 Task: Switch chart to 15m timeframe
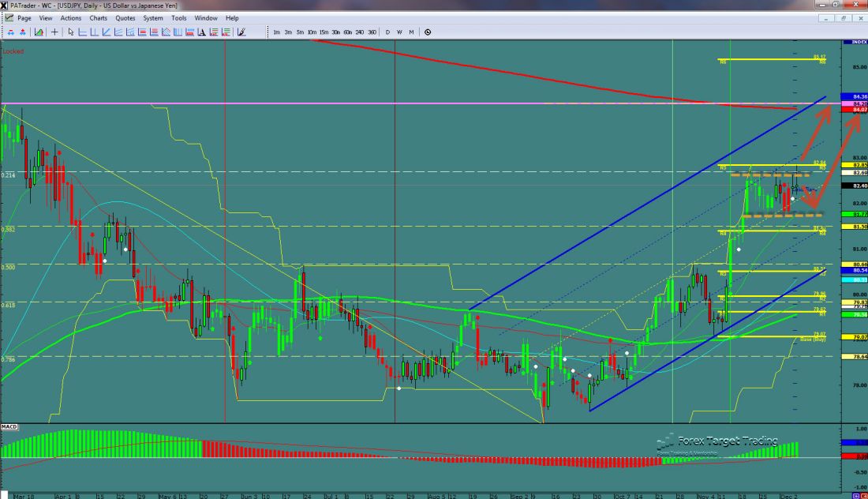(x=324, y=32)
